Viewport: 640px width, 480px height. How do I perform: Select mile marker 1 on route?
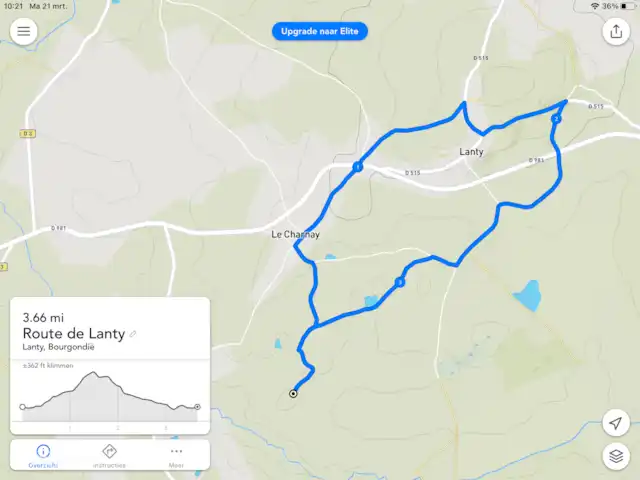click(x=358, y=167)
